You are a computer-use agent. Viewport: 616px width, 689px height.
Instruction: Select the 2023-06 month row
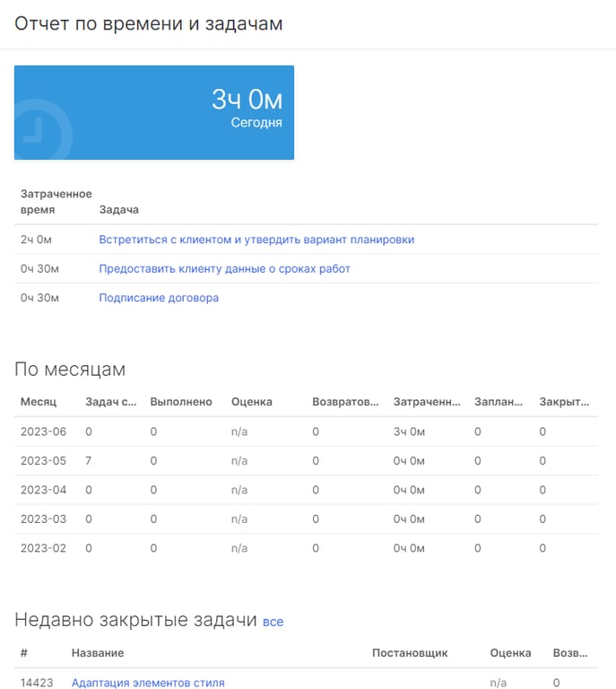pyautogui.click(x=306, y=432)
